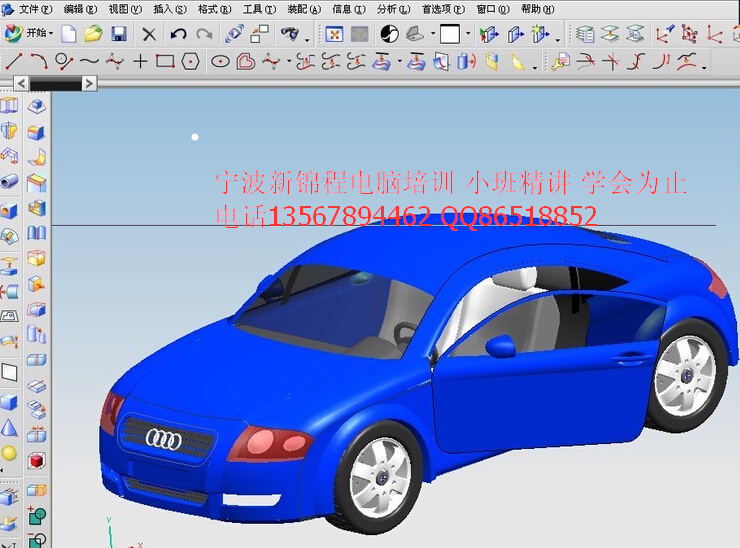This screenshot has width=740, height=548.
Task: Click the open book shaped sidebar icon
Action: point(36,233)
